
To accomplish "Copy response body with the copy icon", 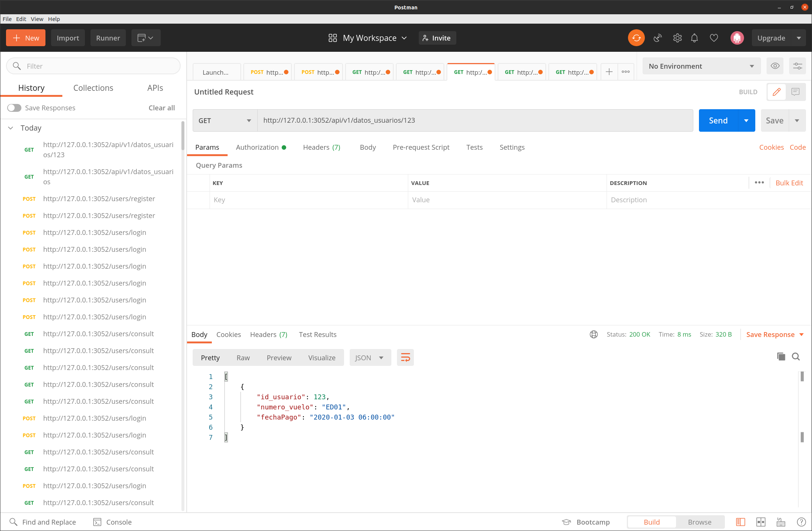I will pyautogui.click(x=781, y=357).
